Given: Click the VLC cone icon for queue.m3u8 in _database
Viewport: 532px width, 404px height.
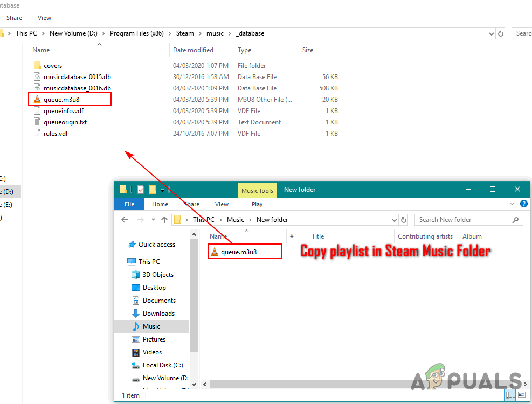Looking at the screenshot, I should pos(37,100).
